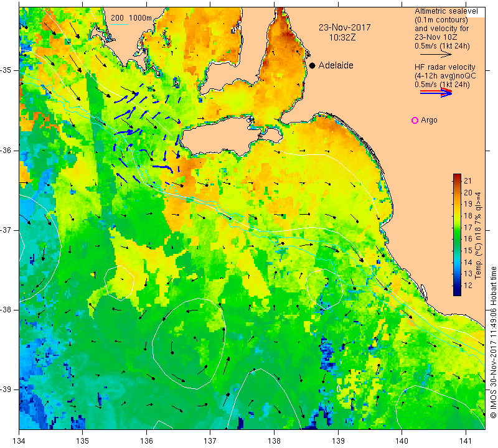This screenshot has height=448, width=498.
Task: Click the 1000m depth contour legend label
Action: 140,18
